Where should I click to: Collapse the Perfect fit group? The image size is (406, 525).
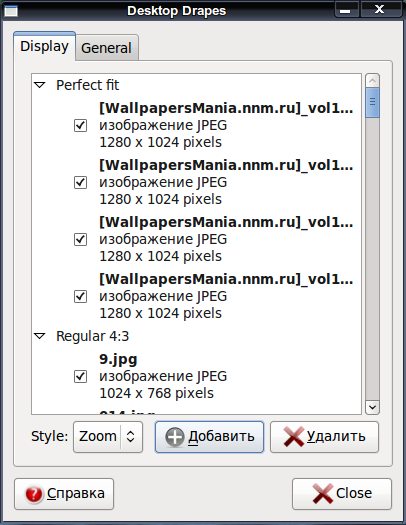[40, 85]
